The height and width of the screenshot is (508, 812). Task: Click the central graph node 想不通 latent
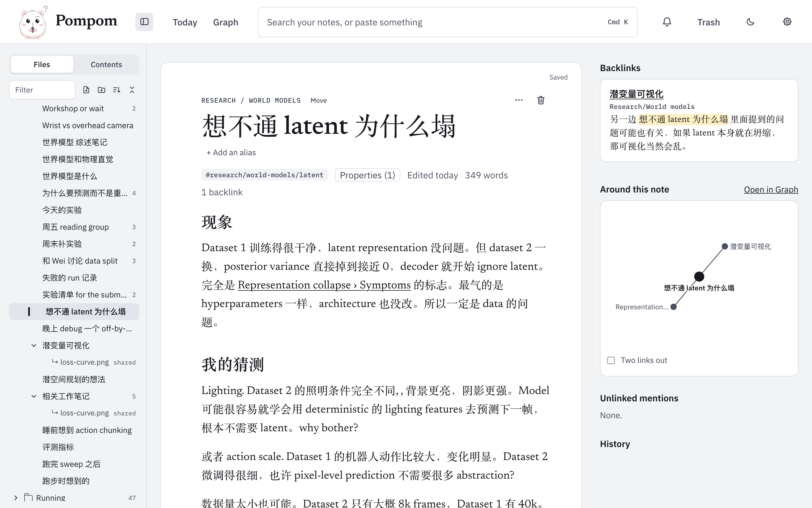699,277
